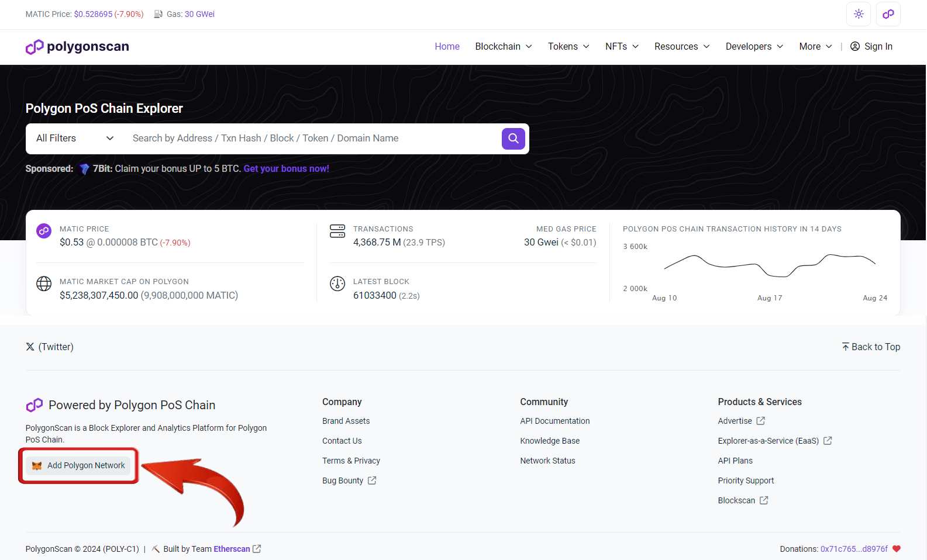Open the X (Twitter) link

(x=50, y=347)
